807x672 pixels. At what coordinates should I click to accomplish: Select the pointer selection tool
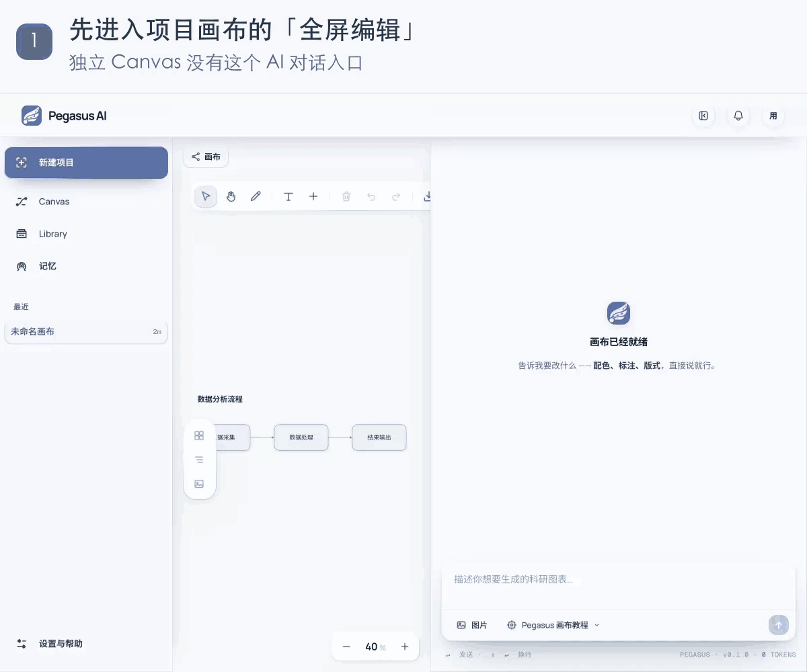click(x=206, y=196)
